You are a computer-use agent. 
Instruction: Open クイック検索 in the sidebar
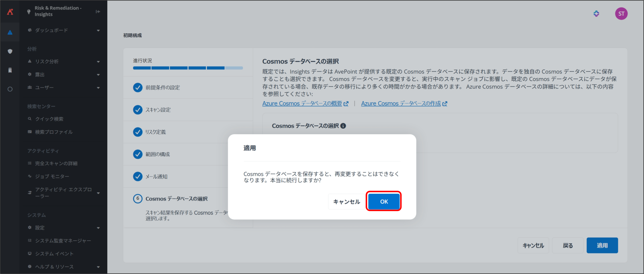tap(49, 119)
